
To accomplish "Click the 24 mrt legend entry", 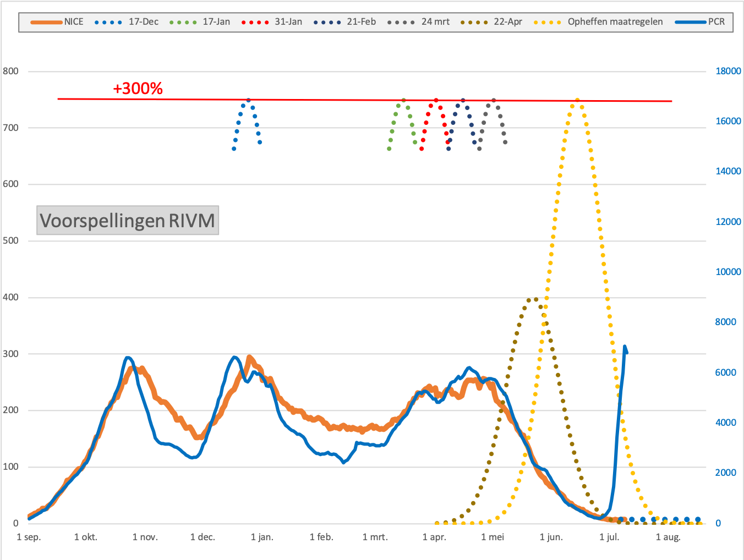I will pyautogui.click(x=418, y=22).
